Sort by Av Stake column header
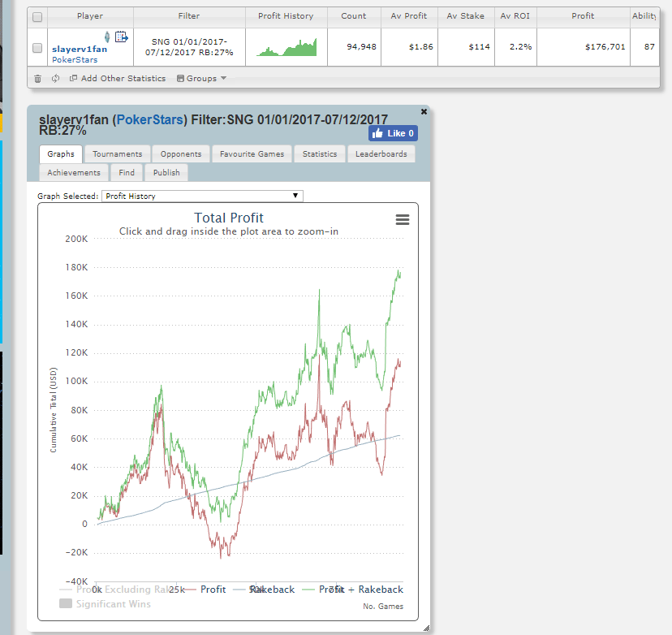 point(465,16)
